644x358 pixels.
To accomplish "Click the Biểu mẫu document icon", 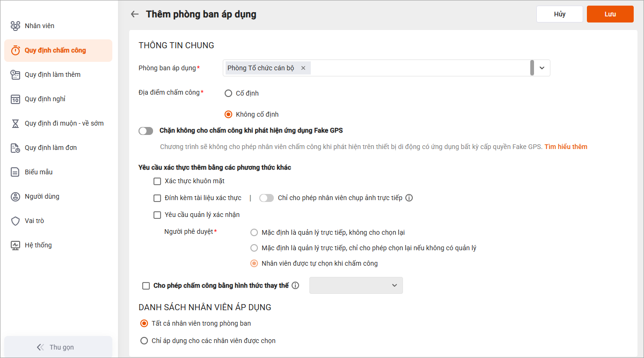I will point(15,172).
